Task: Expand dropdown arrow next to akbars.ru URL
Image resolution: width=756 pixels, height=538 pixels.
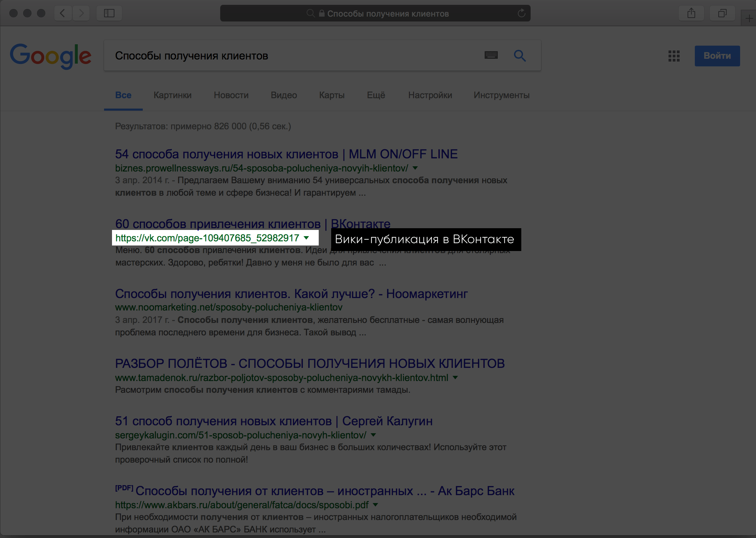Action: [375, 505]
